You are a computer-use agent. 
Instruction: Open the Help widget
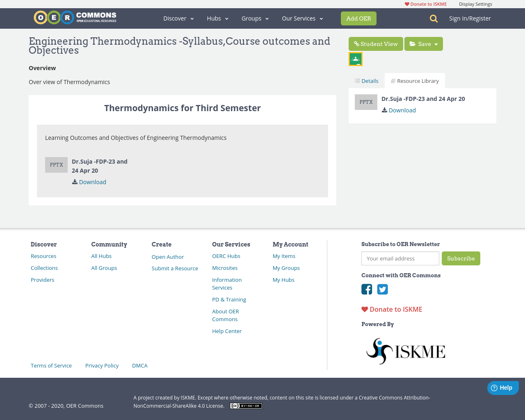[503, 387]
